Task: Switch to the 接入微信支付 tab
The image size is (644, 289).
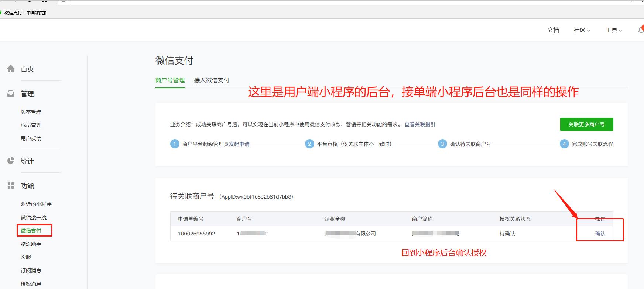Action: (x=212, y=80)
